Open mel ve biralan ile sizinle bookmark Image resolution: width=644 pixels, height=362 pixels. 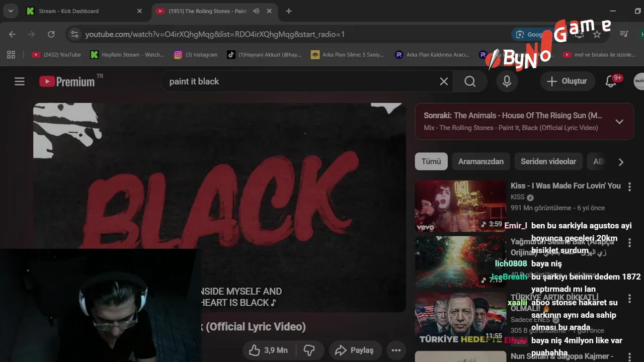coord(599,55)
